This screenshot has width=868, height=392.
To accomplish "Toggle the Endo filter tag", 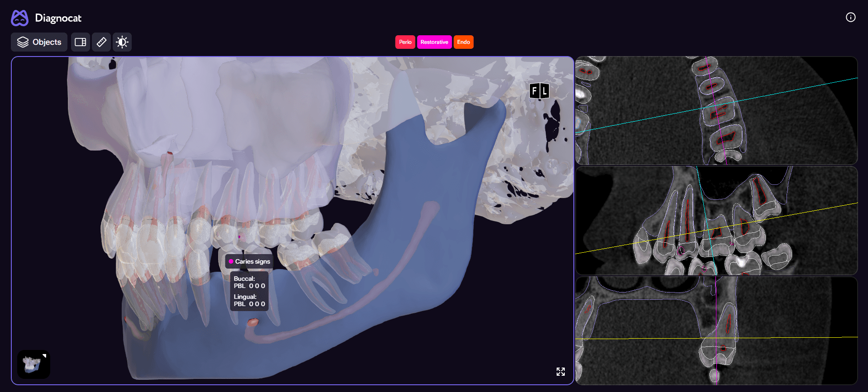I will 463,42.
